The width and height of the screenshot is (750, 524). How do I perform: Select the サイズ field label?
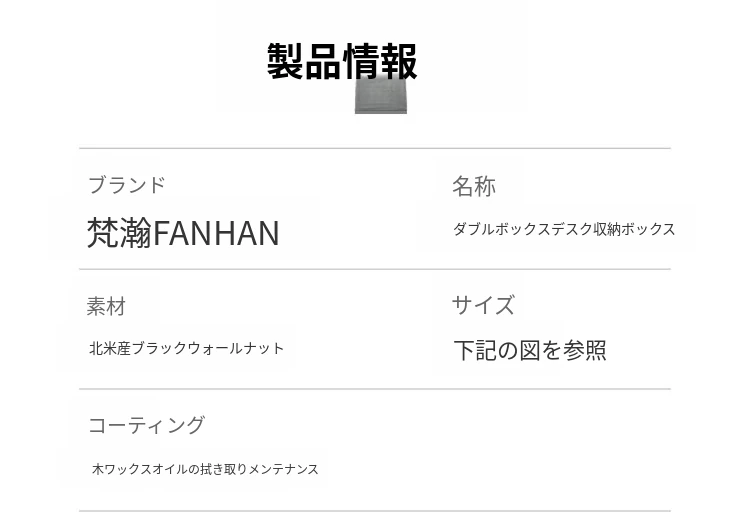click(x=483, y=305)
